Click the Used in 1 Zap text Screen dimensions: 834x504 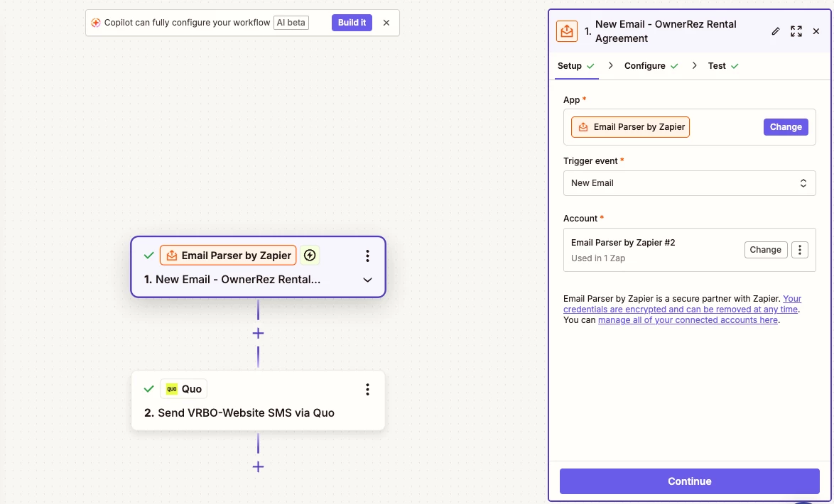tap(598, 258)
